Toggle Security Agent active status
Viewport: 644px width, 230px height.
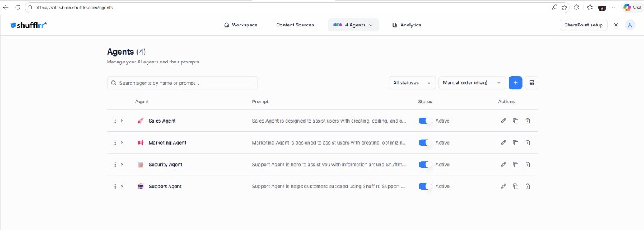tap(425, 164)
